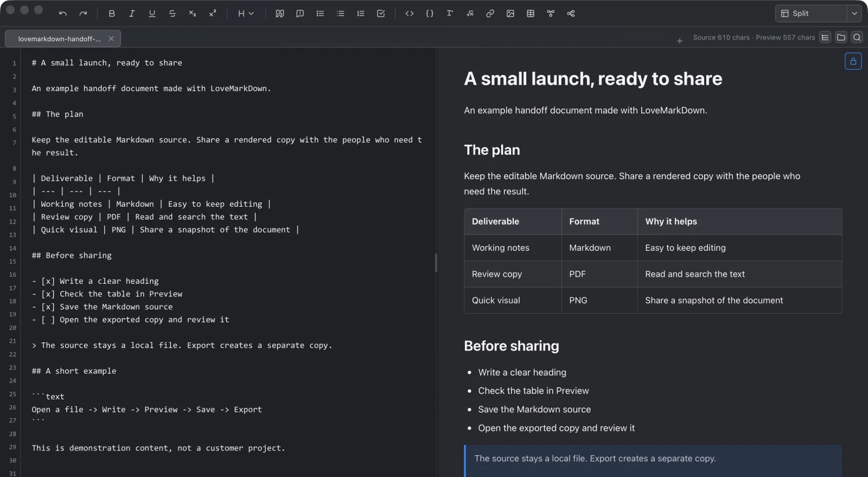This screenshot has height=477, width=868.
Task: Redo the last undone edit
Action: coord(83,14)
